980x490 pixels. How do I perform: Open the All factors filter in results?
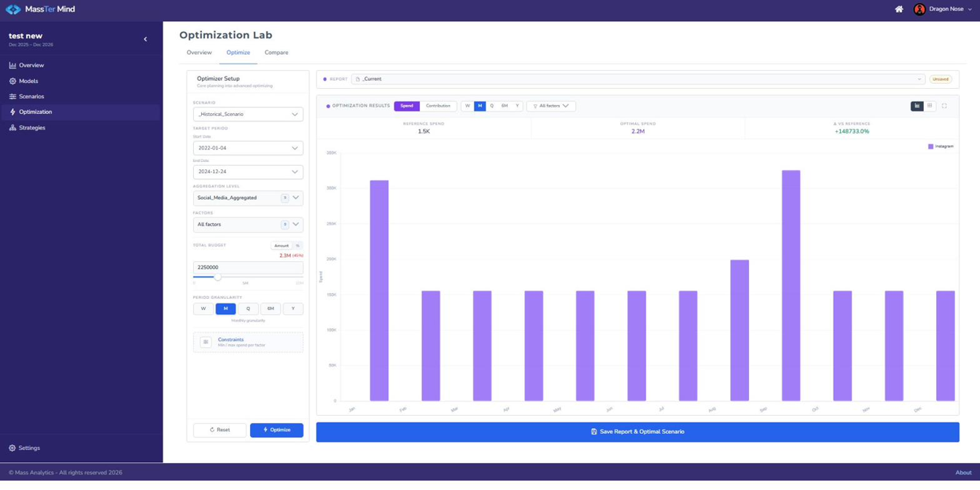551,106
